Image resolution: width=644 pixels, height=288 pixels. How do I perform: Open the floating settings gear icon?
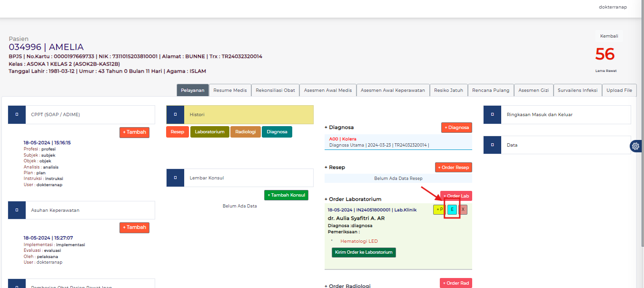pyautogui.click(x=636, y=146)
